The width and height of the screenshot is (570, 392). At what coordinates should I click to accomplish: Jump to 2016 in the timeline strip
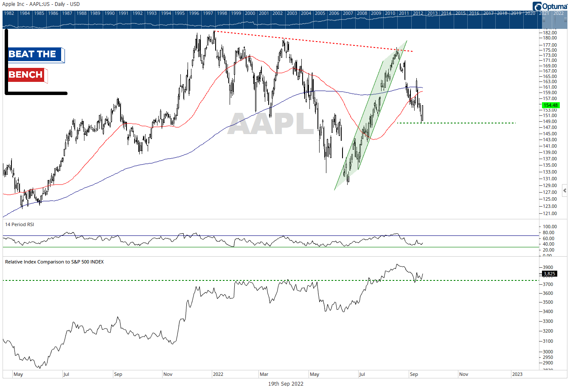pos(474,13)
